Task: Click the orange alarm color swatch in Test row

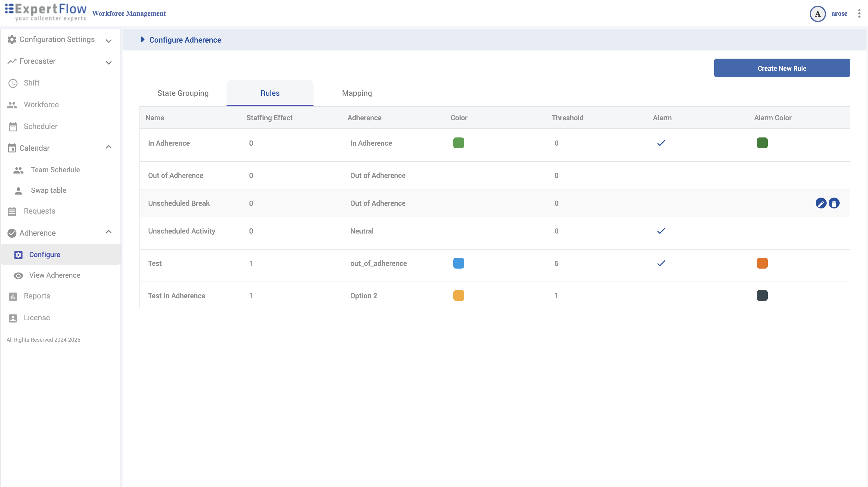Action: [762, 263]
